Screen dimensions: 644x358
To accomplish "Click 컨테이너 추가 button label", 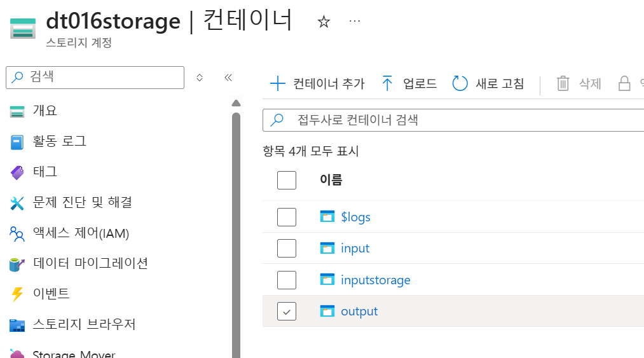I will [329, 84].
